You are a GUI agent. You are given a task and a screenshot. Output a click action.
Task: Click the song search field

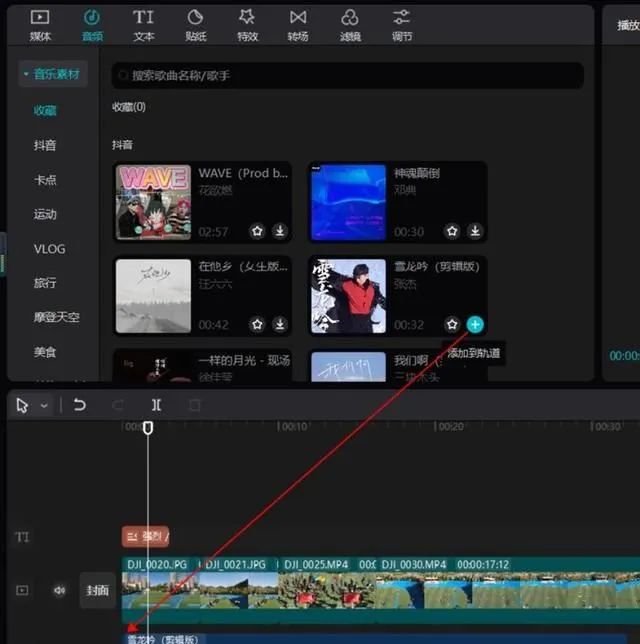(348, 76)
